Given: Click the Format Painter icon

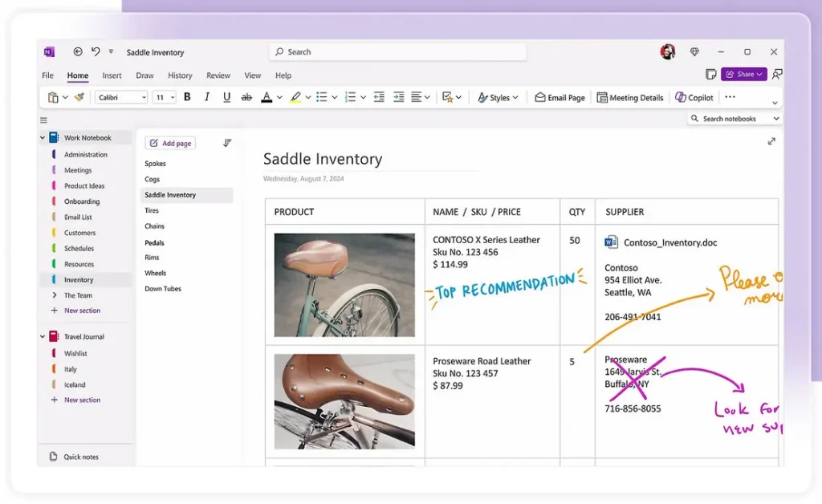Looking at the screenshot, I should [x=79, y=97].
